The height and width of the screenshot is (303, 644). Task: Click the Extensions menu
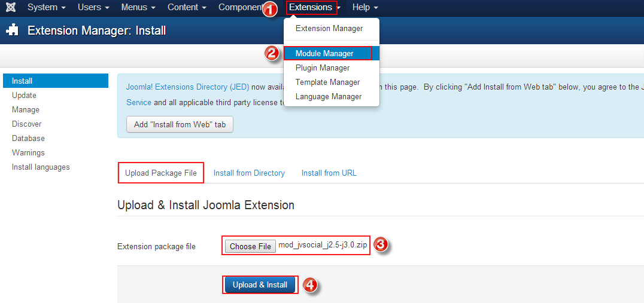[314, 7]
